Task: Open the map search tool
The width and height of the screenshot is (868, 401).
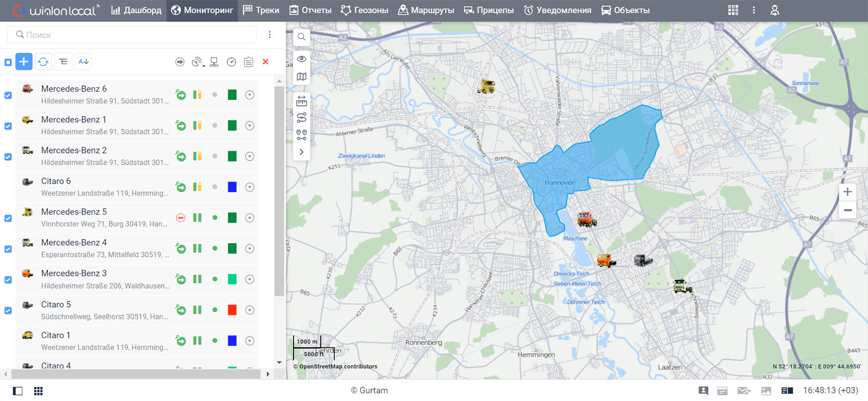Action: [x=302, y=37]
